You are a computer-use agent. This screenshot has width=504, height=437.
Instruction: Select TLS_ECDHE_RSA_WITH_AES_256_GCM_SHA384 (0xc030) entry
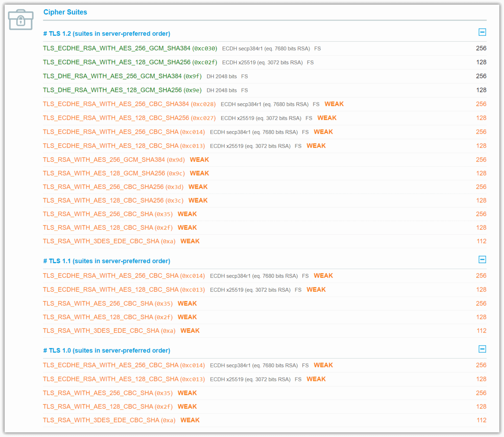[x=130, y=48]
